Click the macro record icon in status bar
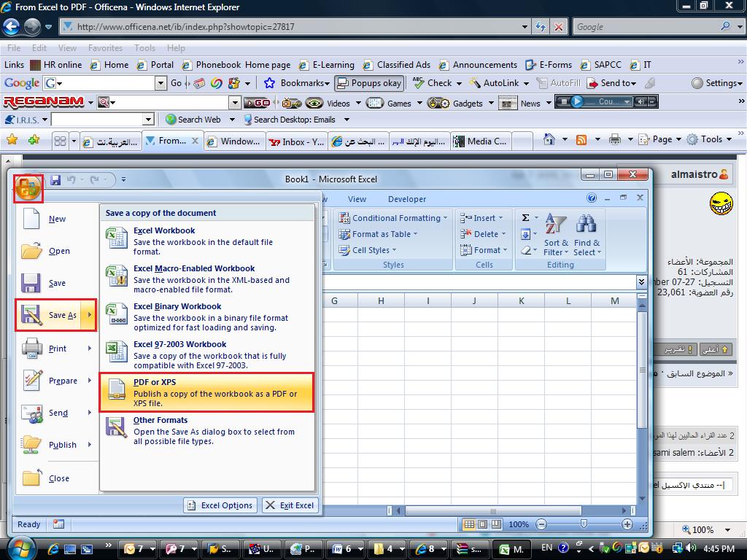The width and height of the screenshot is (747, 560). click(x=58, y=524)
